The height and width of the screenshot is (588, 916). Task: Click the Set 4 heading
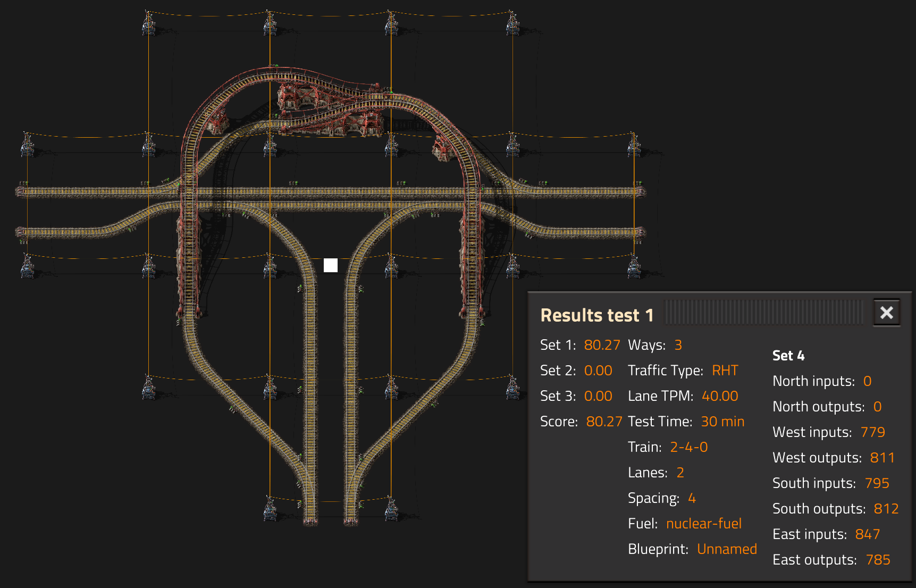pos(788,356)
